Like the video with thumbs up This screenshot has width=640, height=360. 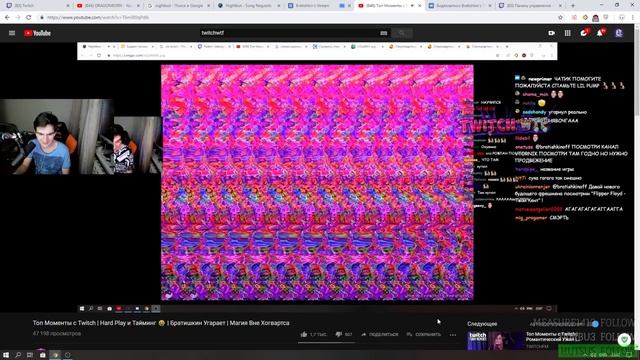click(313, 334)
